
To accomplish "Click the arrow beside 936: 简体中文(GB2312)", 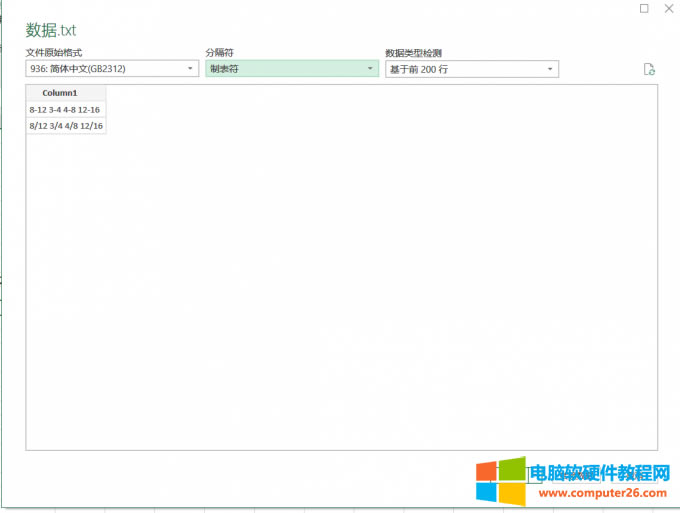I will pos(191,69).
